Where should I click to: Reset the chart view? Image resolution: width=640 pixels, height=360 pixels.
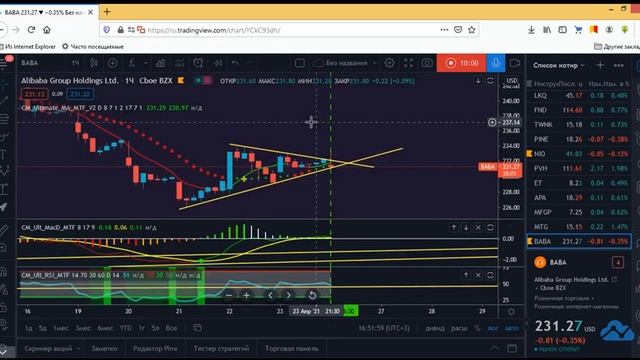(x=312, y=295)
